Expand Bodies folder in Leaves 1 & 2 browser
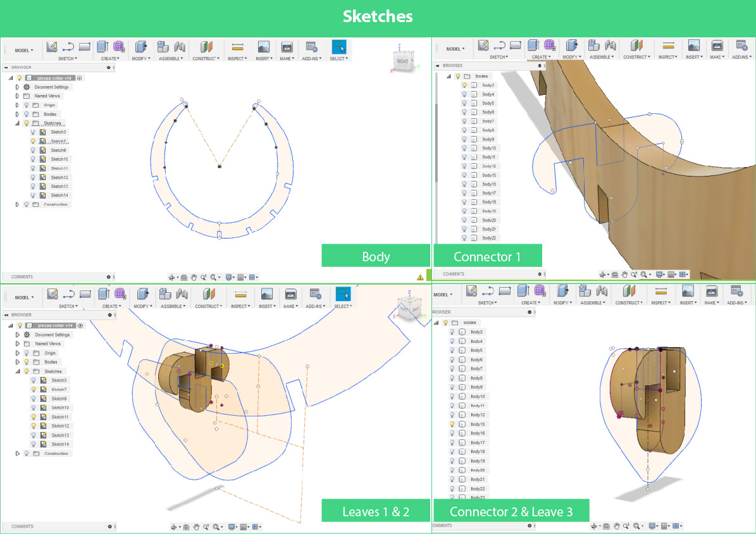This screenshot has height=534, width=756. tap(18, 362)
